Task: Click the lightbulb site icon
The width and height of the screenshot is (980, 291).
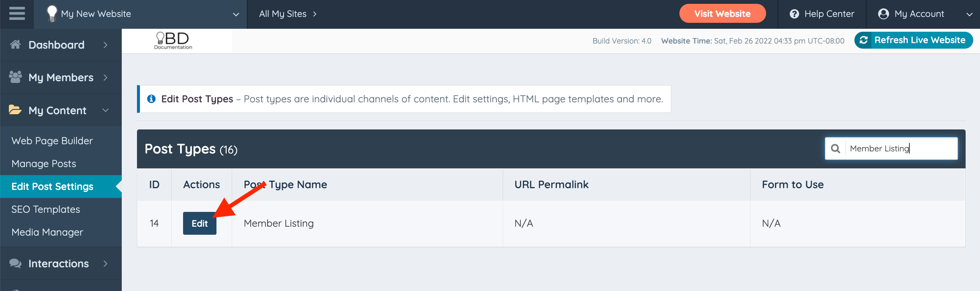Action: (52, 14)
